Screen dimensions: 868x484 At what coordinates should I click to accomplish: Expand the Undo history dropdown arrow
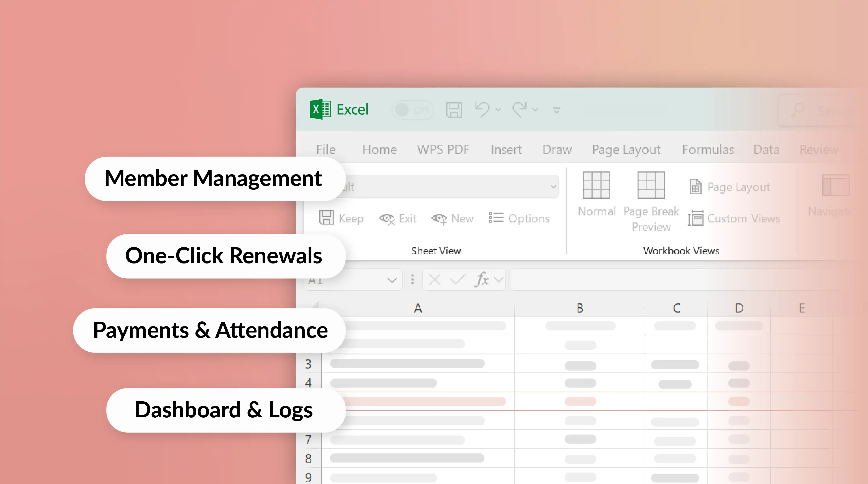coord(498,110)
